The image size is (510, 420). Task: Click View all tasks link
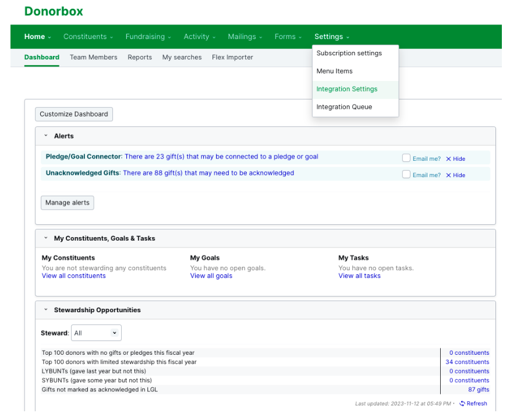click(359, 276)
